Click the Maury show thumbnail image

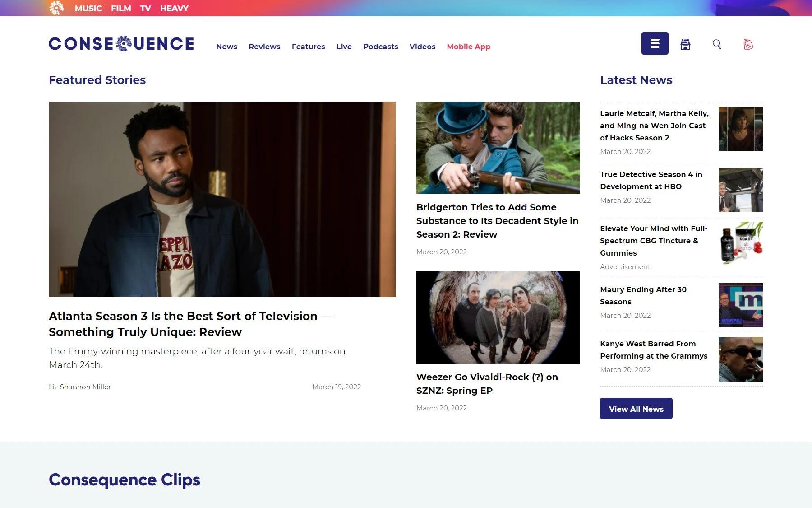[740, 305]
